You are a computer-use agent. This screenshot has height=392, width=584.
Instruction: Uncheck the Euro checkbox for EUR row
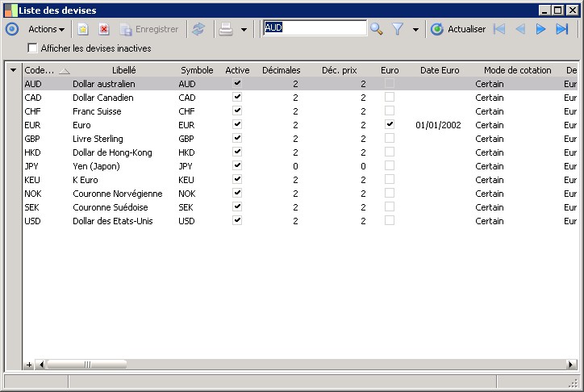(x=390, y=124)
